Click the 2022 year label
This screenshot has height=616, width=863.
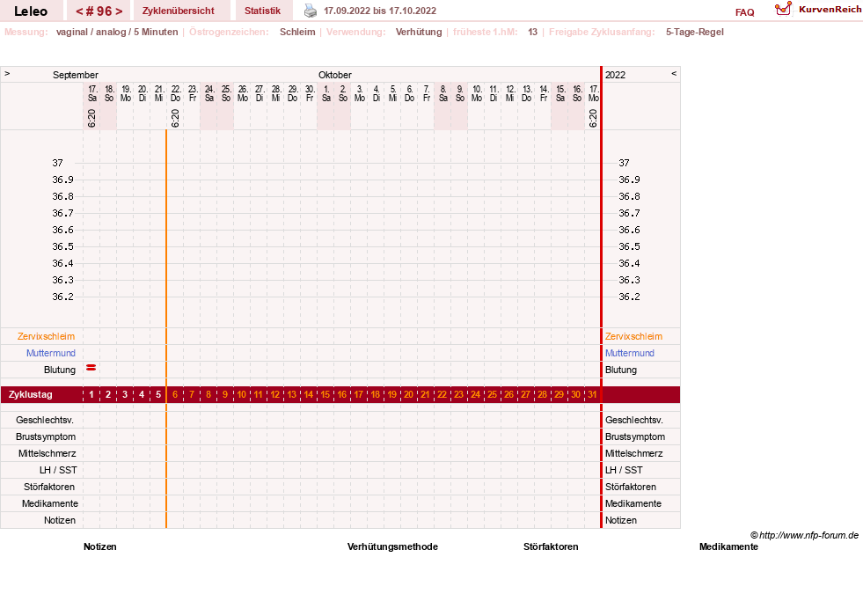pos(615,75)
